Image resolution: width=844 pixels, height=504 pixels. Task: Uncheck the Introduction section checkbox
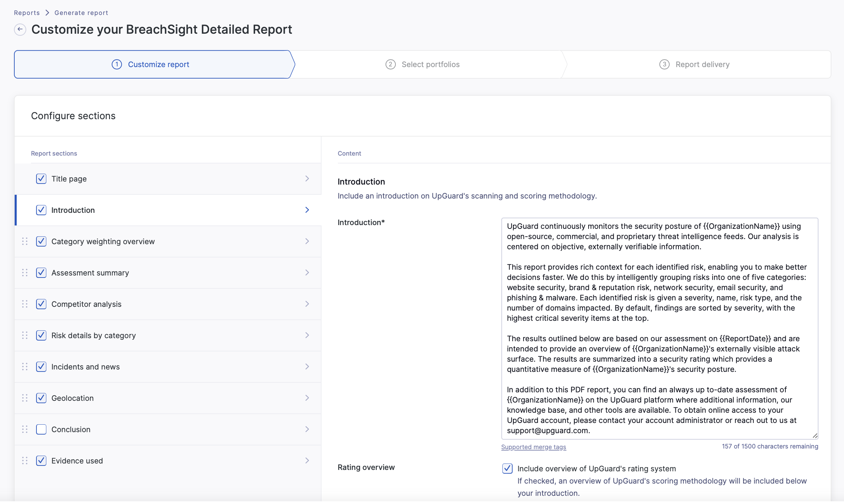tap(41, 210)
